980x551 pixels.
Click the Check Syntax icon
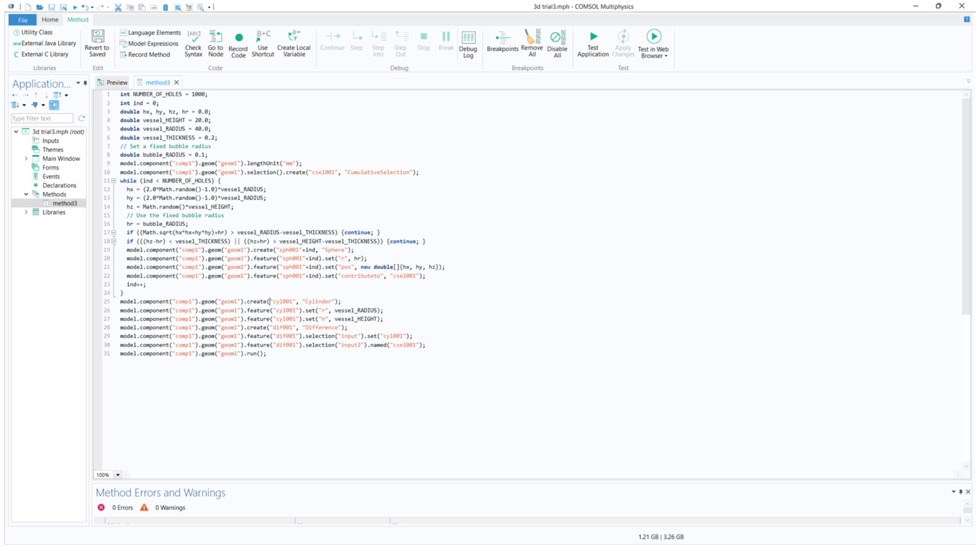pyautogui.click(x=193, y=37)
